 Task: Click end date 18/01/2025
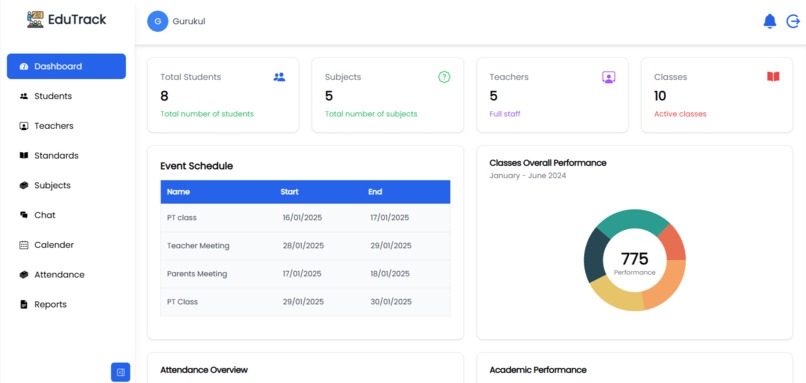pos(390,273)
